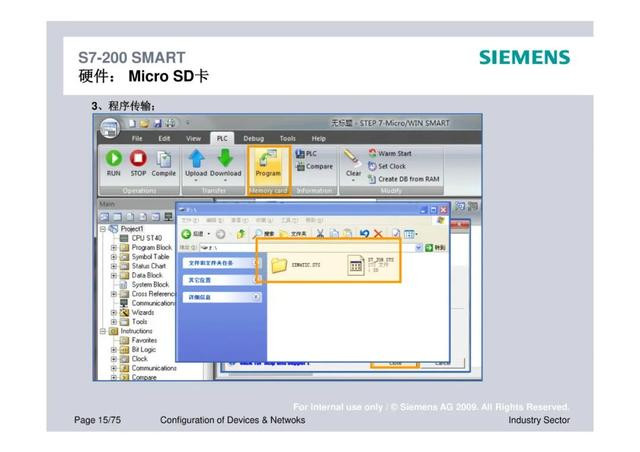Click the Explorer red Delete X icon
This screenshot has width=640, height=452.
coord(378,234)
